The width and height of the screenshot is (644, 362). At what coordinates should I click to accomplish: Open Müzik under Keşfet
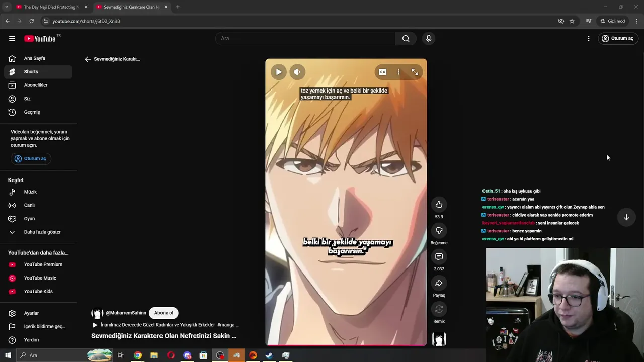(x=38, y=192)
